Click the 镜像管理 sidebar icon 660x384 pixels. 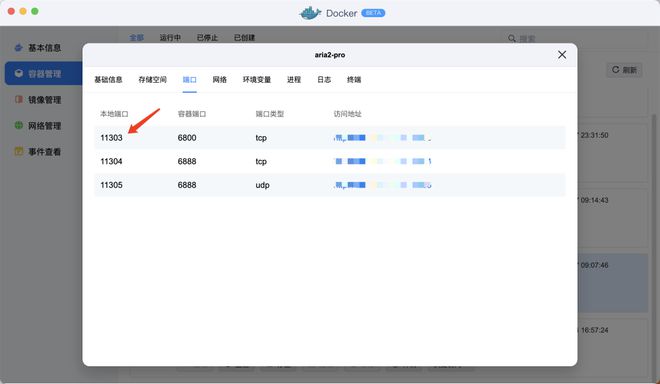click(x=19, y=99)
